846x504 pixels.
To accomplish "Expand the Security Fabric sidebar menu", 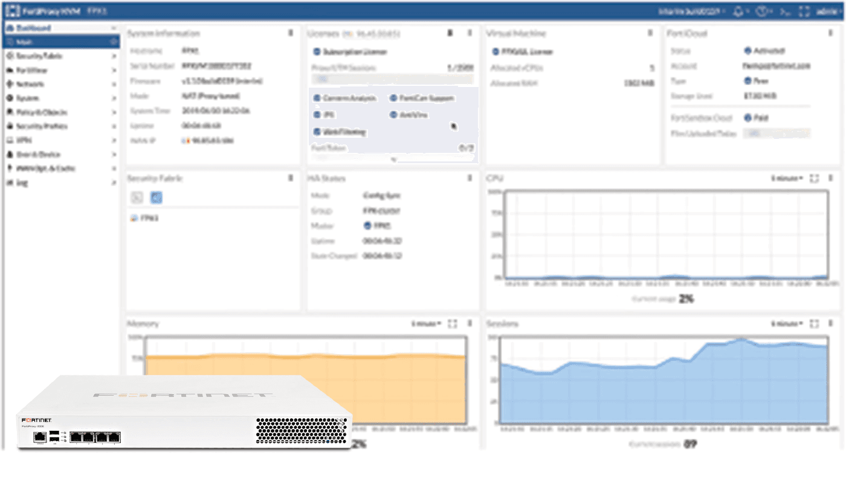I will point(61,56).
